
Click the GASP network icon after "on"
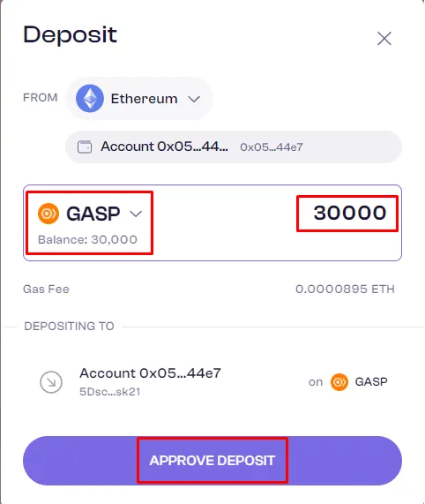coord(339,382)
